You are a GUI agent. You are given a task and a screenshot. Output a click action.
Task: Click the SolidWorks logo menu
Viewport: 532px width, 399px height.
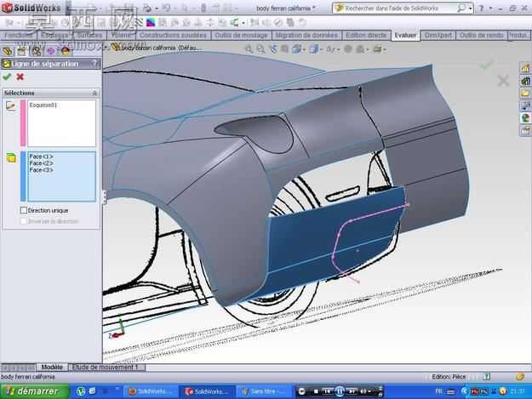tap(31, 8)
